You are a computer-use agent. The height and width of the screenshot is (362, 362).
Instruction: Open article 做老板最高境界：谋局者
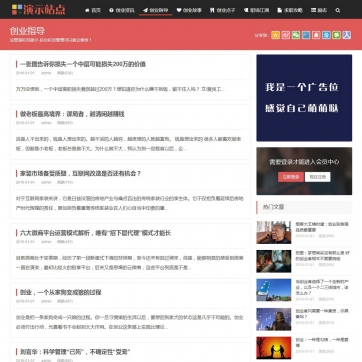pyautogui.click(x=72, y=114)
